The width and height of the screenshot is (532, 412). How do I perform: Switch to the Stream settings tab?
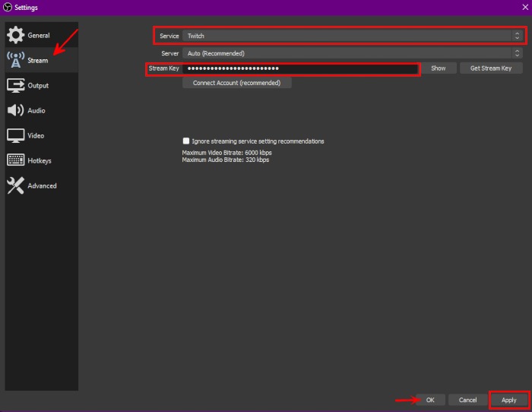point(41,60)
